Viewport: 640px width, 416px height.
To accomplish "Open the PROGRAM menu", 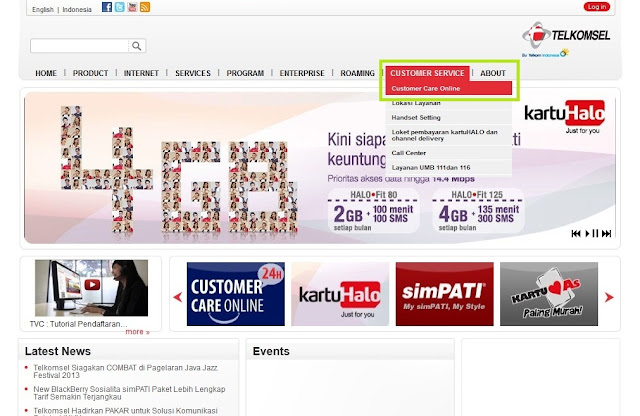I will (245, 73).
